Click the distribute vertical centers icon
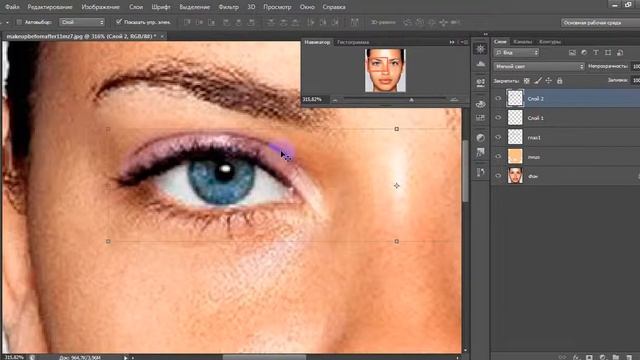 click(x=283, y=22)
